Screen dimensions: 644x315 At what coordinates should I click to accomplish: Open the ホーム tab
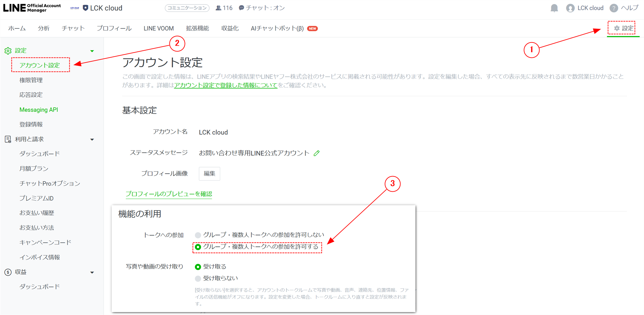[17, 28]
